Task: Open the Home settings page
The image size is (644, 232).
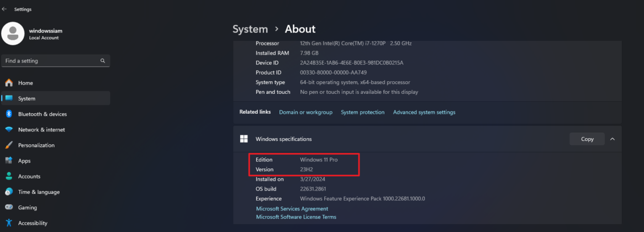Action: [56, 83]
